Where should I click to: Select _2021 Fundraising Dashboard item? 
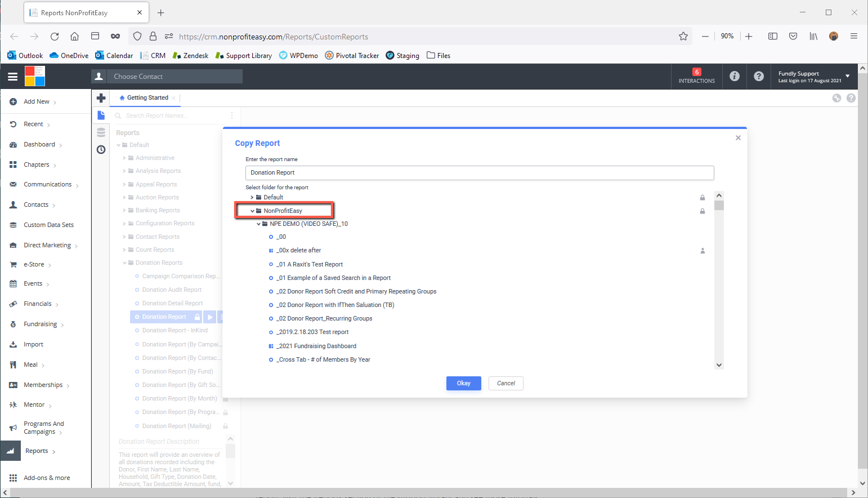[x=316, y=346]
